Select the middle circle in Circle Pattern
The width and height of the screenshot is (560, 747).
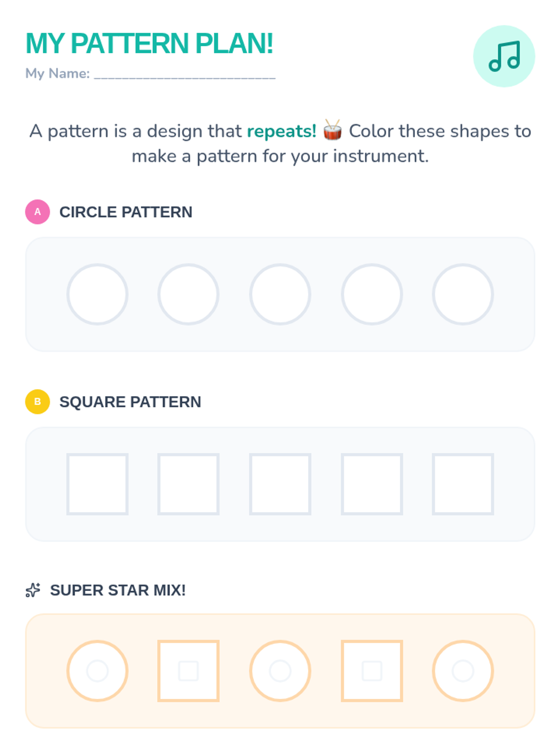(x=280, y=294)
